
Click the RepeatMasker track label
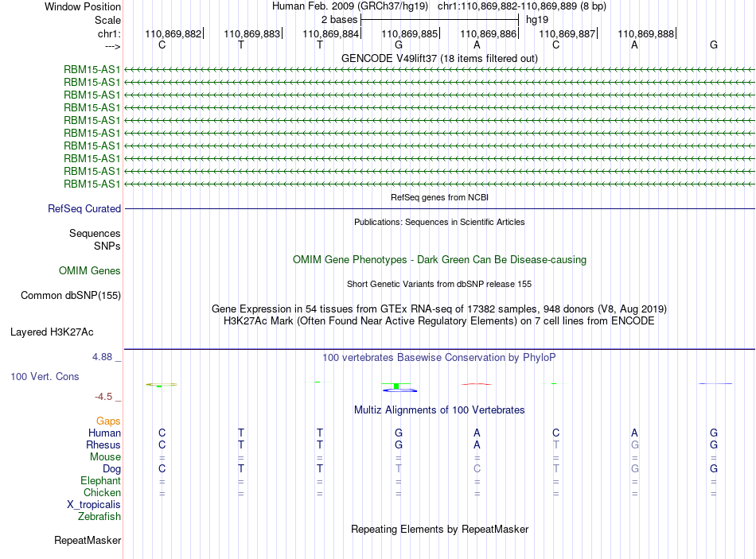pyautogui.click(x=88, y=540)
